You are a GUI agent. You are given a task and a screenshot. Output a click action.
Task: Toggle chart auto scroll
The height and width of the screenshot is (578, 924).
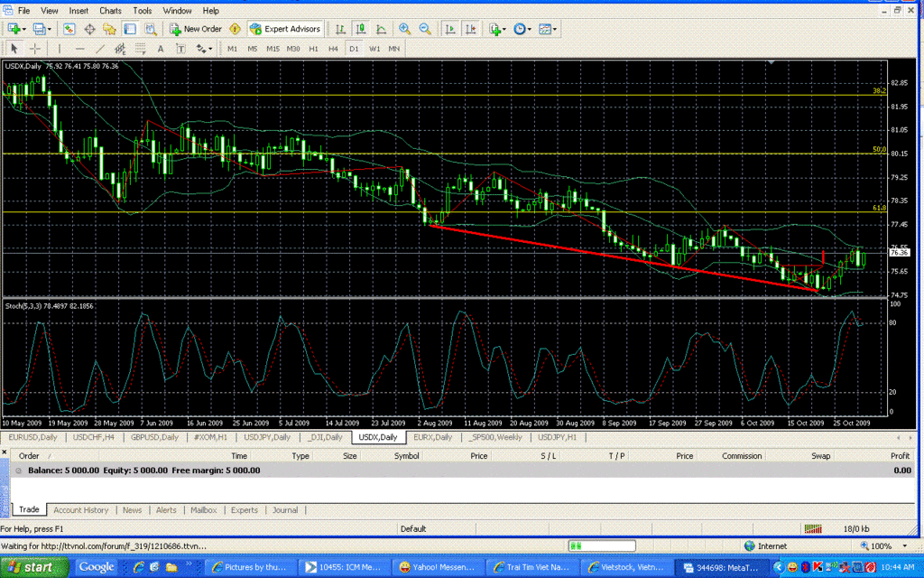pos(450,28)
